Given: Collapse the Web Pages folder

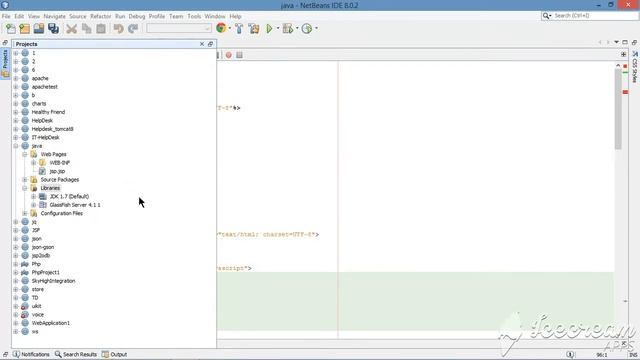Looking at the screenshot, I should tap(25, 154).
